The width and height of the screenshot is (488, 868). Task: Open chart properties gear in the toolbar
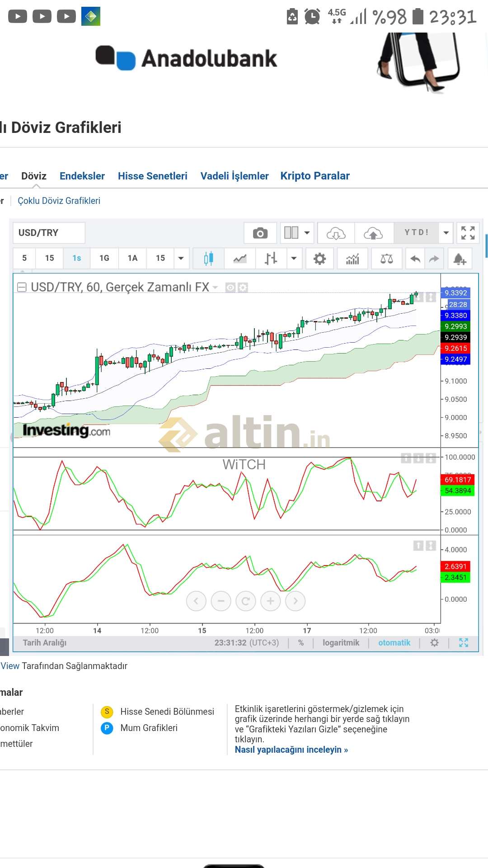pyautogui.click(x=319, y=259)
